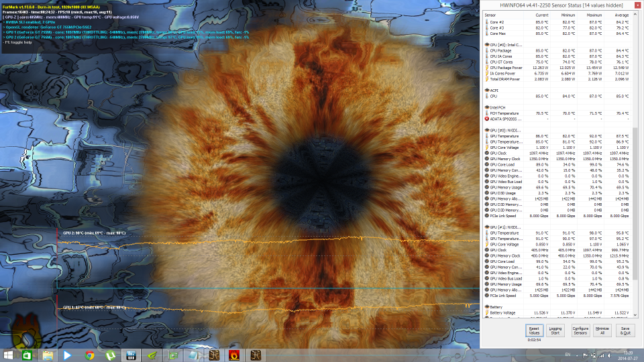This screenshot has width=644, height=362.
Task: Open the green NVIDIA taskbar icon
Action: coord(152,355)
